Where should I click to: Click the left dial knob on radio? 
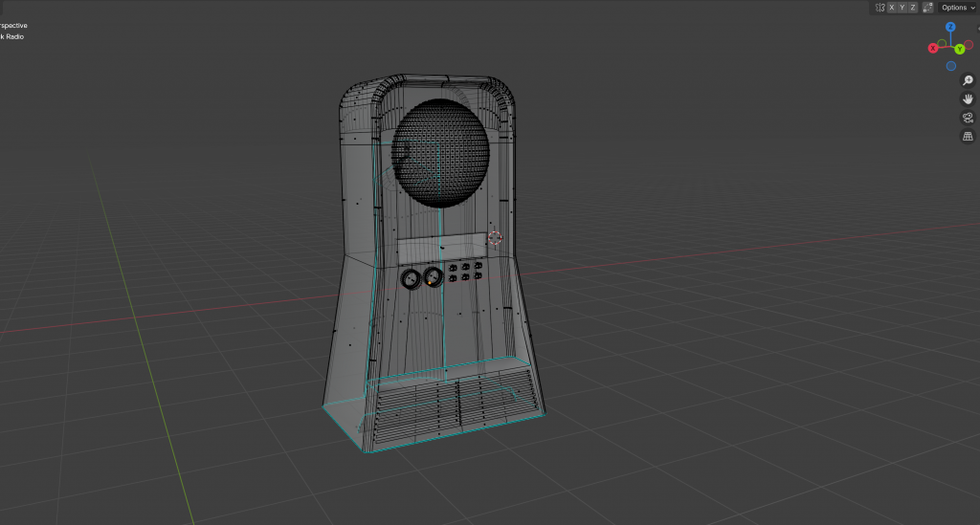(x=410, y=279)
